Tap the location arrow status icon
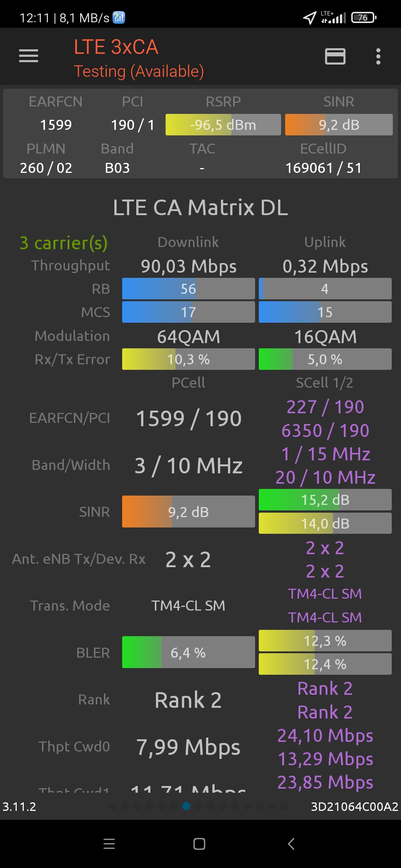This screenshot has height=868, width=401. 309,17
